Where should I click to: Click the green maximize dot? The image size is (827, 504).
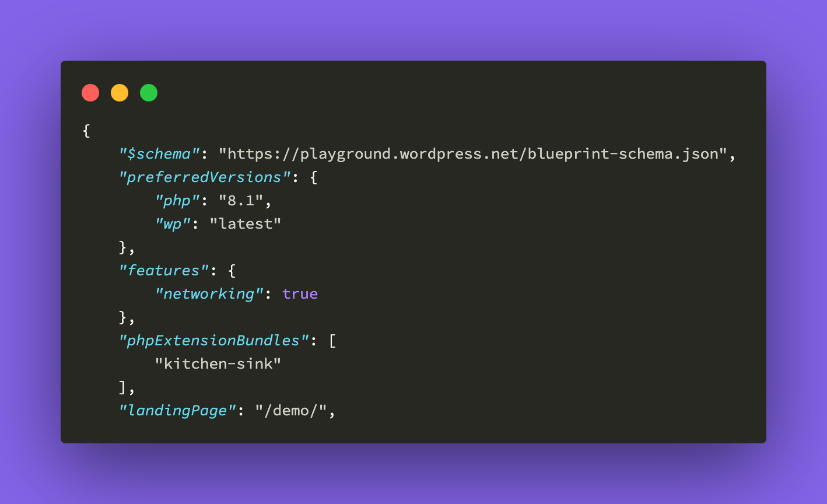click(149, 93)
